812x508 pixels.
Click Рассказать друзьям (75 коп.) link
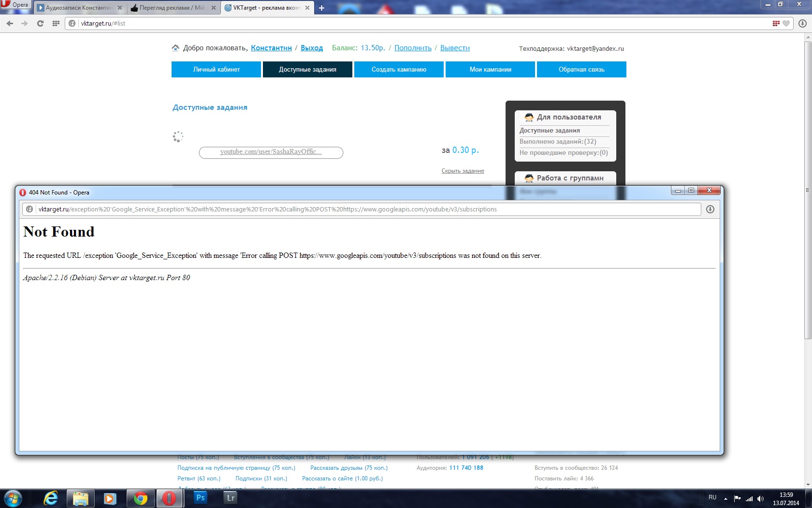pyautogui.click(x=349, y=468)
